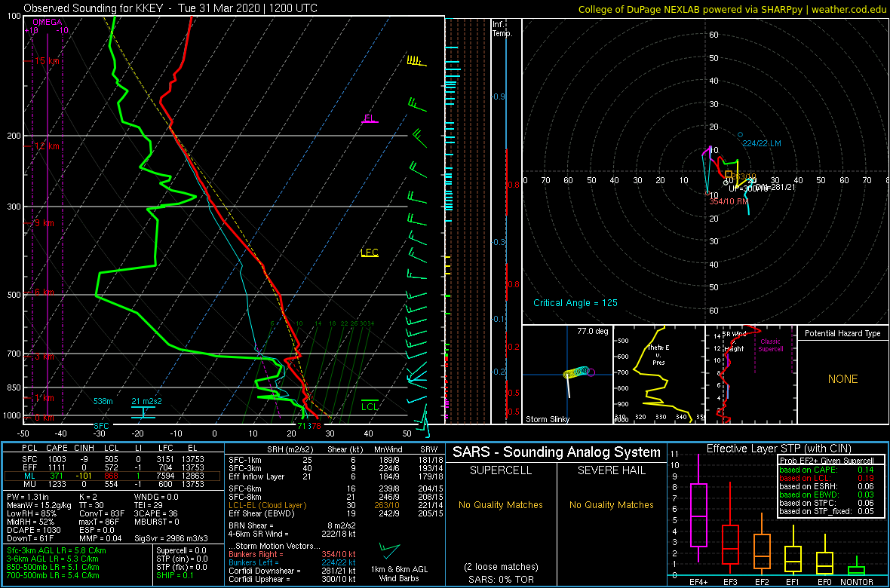Click LowRH = 85%
Image resolution: width=890 pixels, height=588 pixels.
[31, 513]
